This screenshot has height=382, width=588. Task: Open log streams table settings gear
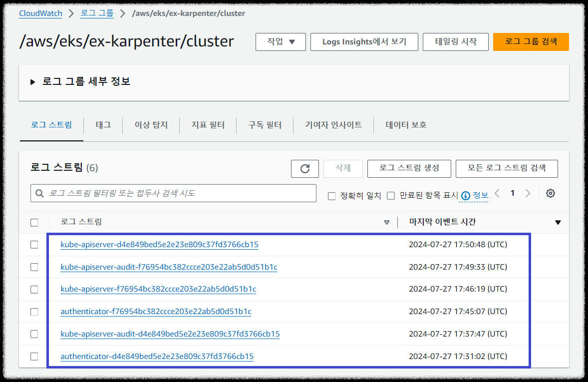(550, 193)
